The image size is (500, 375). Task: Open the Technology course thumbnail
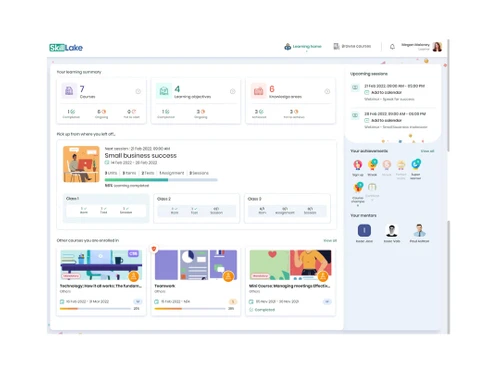click(101, 265)
